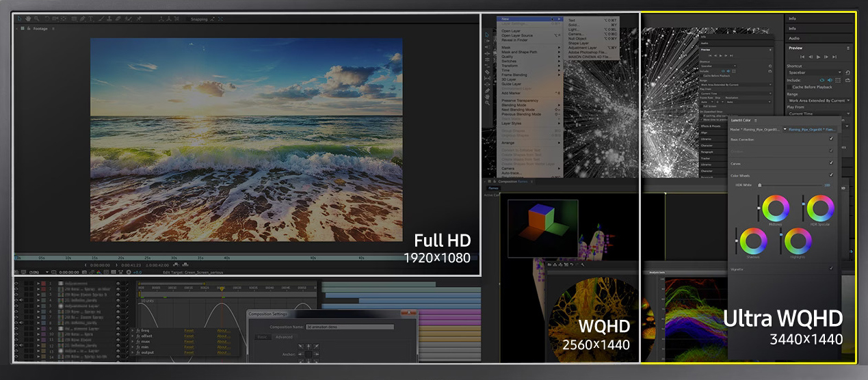Open Work Area Extended By Current range dropdown
868x380 pixels.
tap(819, 100)
